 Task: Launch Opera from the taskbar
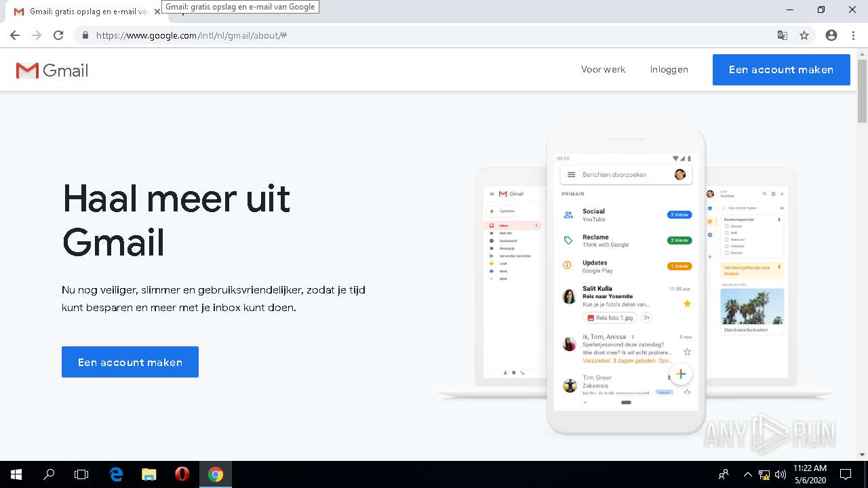coord(182,474)
